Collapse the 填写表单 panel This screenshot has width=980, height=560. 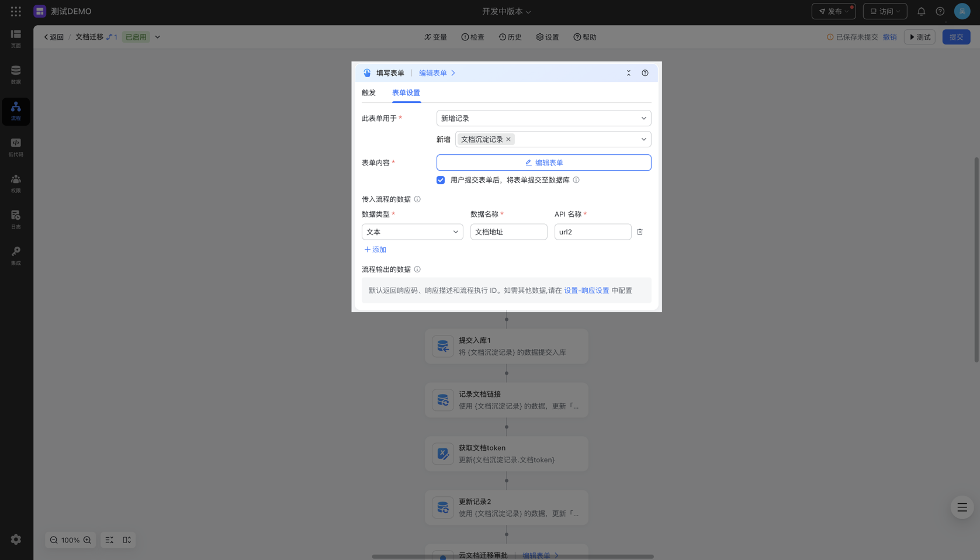(629, 73)
